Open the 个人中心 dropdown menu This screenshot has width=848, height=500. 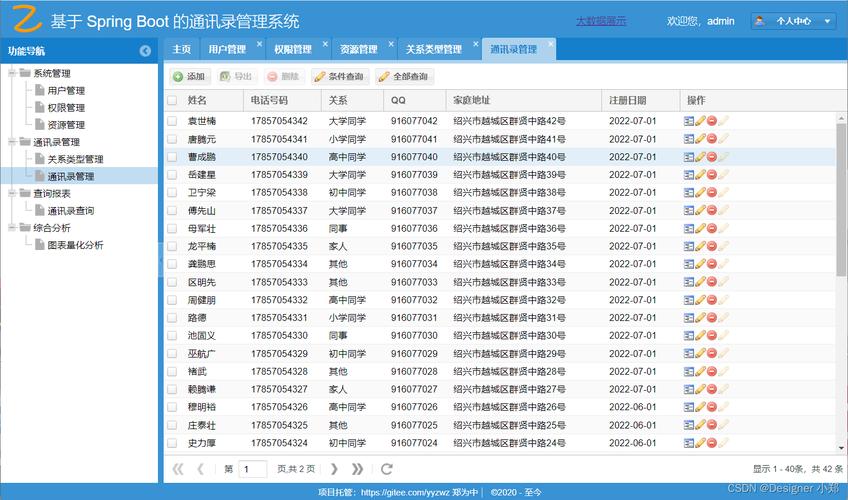coord(793,21)
